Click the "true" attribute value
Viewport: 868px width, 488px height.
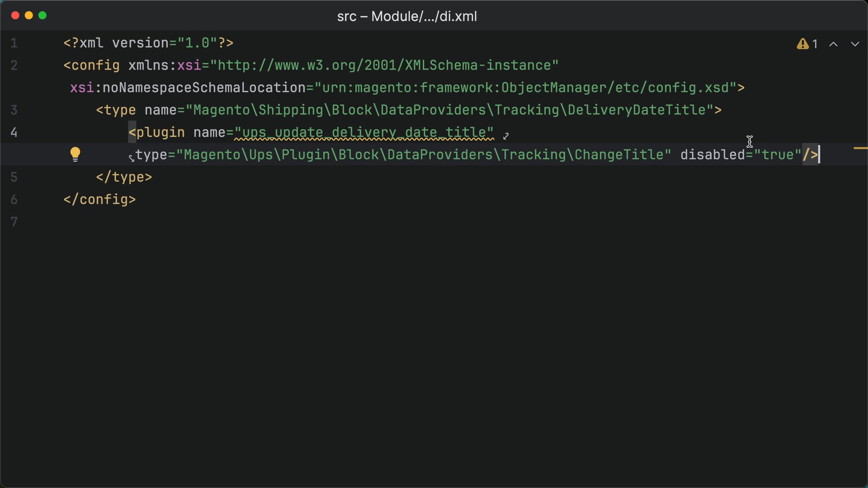pyautogui.click(x=778, y=155)
